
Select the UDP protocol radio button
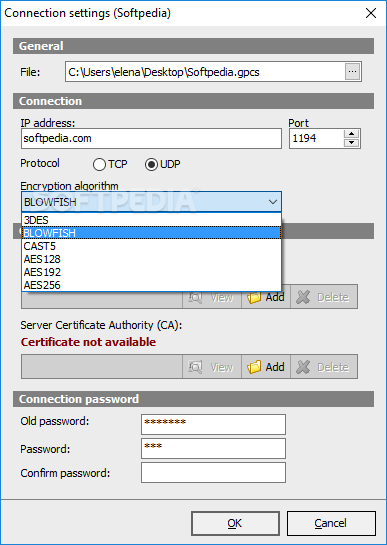[x=162, y=164]
